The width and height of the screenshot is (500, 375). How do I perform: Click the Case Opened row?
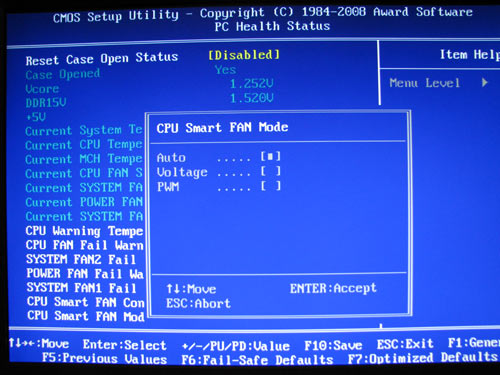point(63,74)
